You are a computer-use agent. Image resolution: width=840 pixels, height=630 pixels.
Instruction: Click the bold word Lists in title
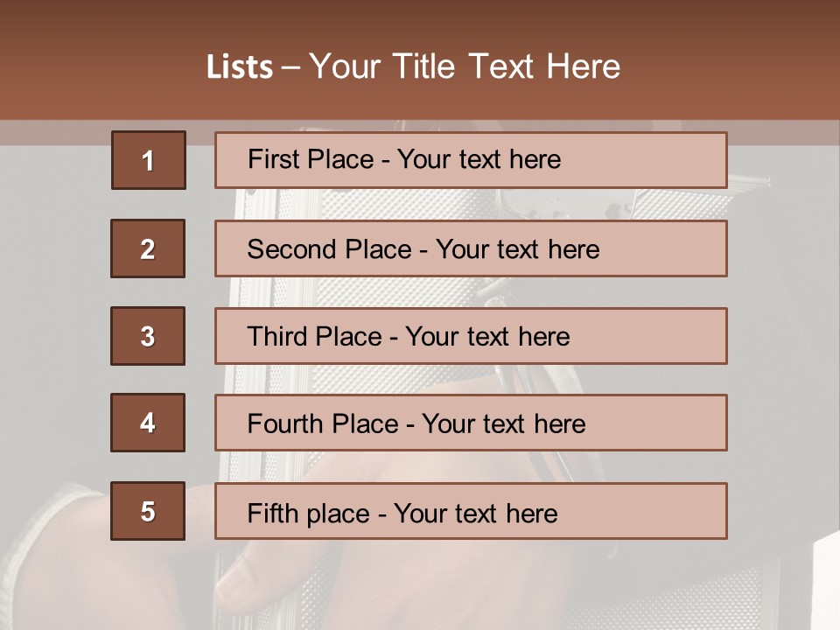[239, 67]
